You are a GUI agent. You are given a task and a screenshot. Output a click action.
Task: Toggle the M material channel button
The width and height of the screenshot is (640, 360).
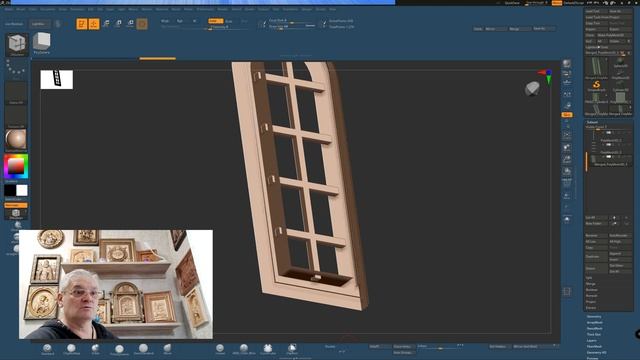click(194, 21)
